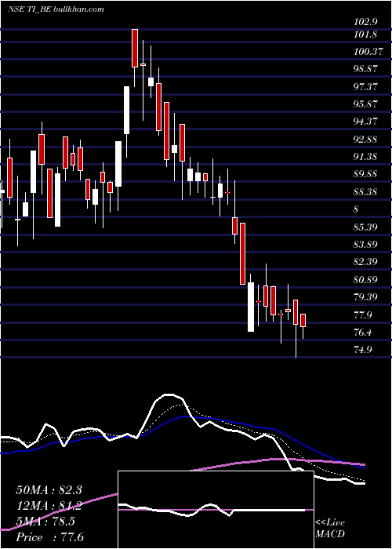Click the rightmost red candlestick

303,320
